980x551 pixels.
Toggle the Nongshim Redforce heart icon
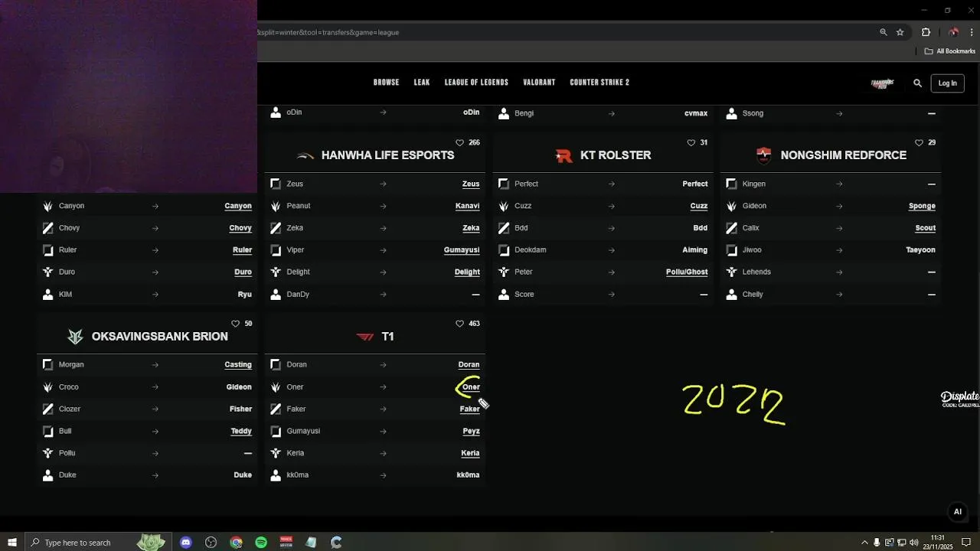pyautogui.click(x=919, y=142)
